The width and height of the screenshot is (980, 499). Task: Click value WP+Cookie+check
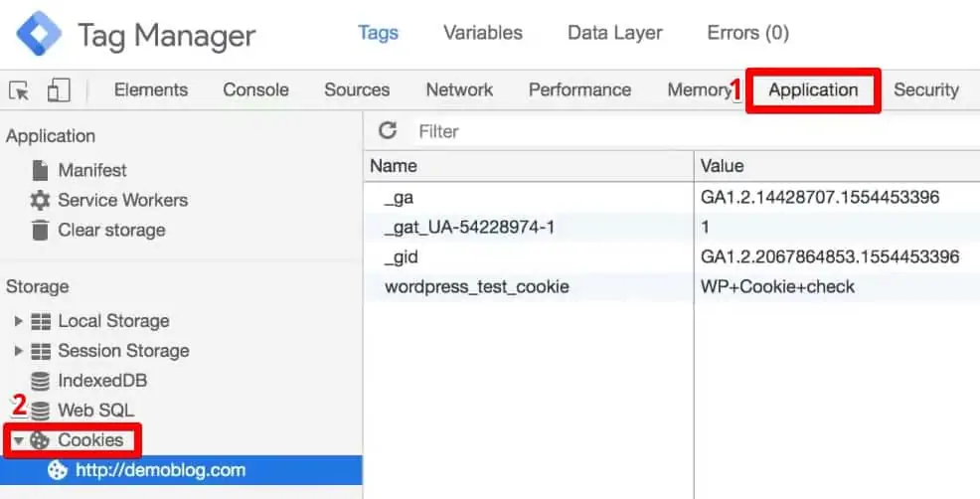coord(777,287)
